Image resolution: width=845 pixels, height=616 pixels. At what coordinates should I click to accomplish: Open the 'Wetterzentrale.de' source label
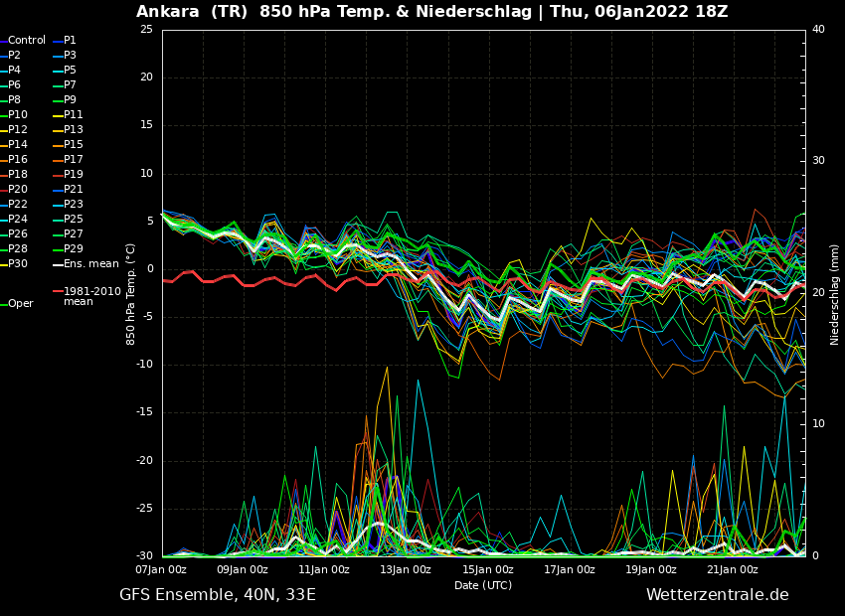[x=718, y=595]
